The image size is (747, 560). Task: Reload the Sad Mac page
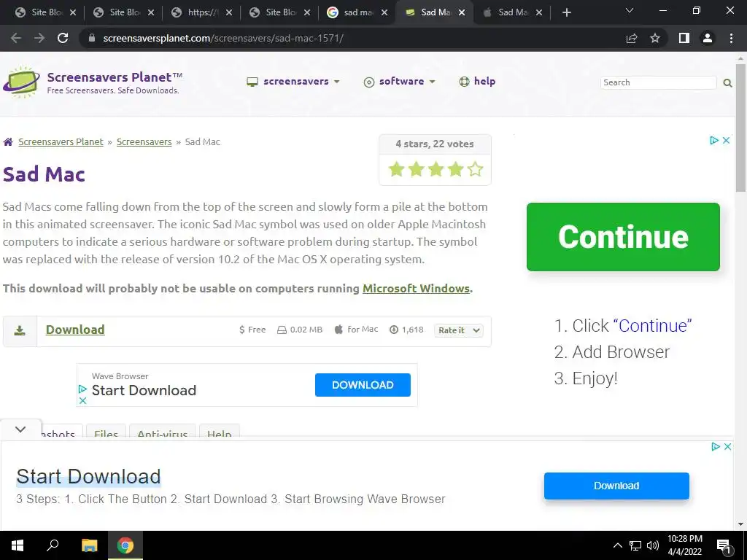point(63,38)
